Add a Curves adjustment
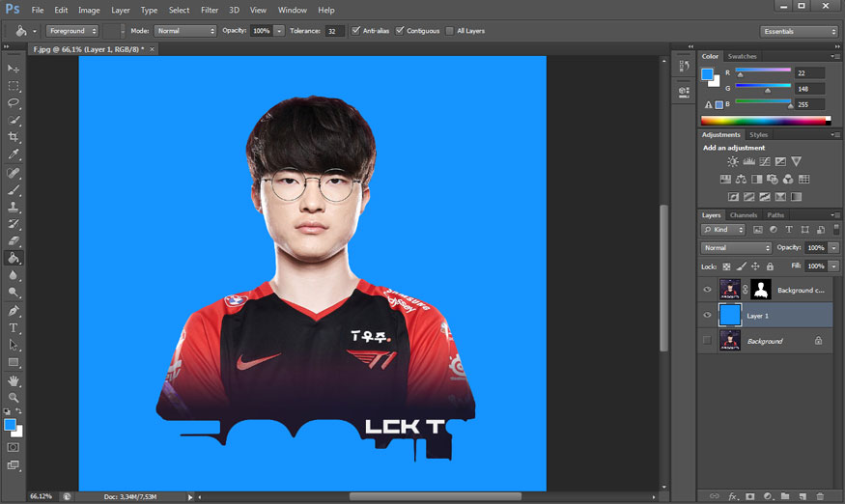Viewport: 845px width, 504px height. click(x=765, y=161)
